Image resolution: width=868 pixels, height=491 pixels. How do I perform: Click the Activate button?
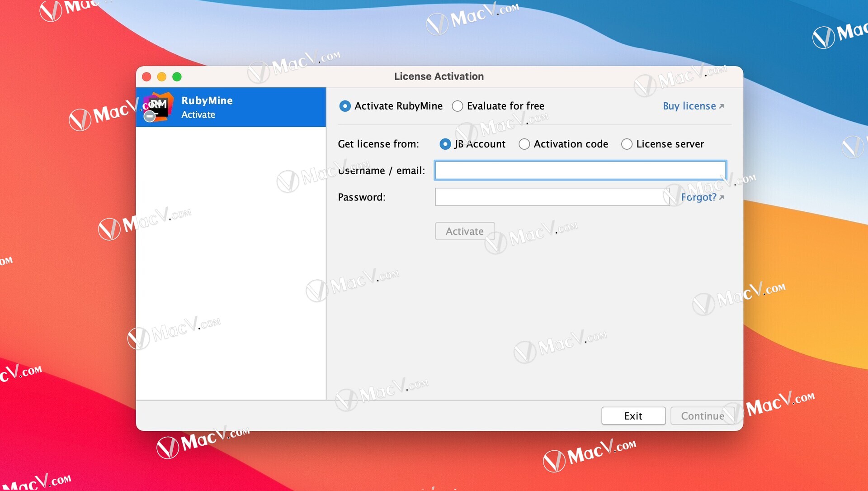[x=464, y=231]
